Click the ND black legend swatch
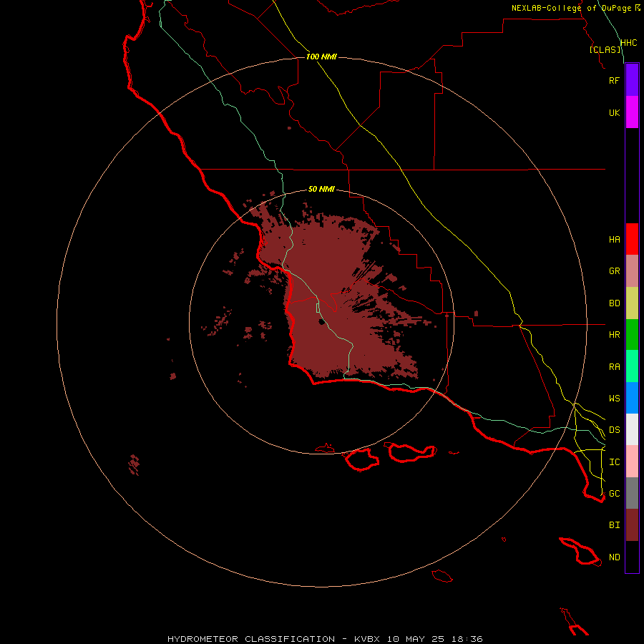 point(632,557)
